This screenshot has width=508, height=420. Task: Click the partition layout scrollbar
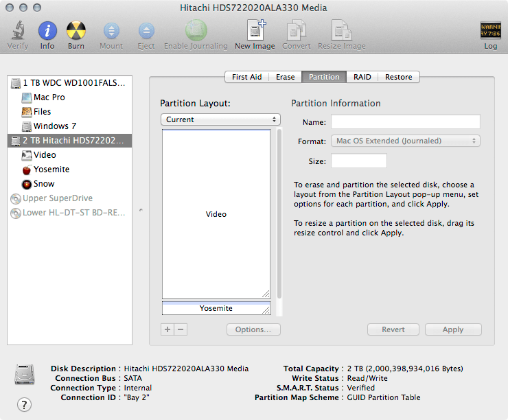click(x=279, y=213)
